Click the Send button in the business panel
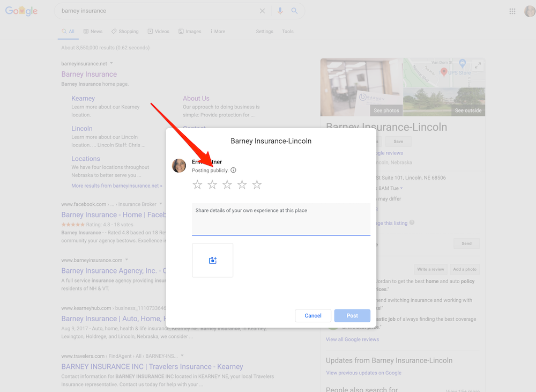The image size is (536, 392). (466, 243)
